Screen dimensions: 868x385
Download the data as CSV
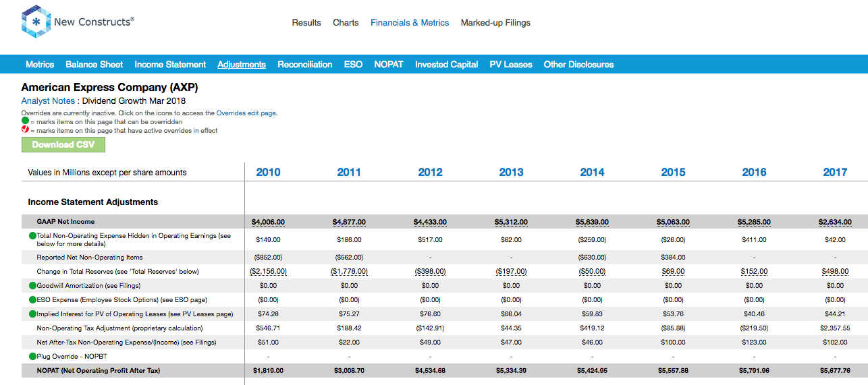tap(63, 145)
